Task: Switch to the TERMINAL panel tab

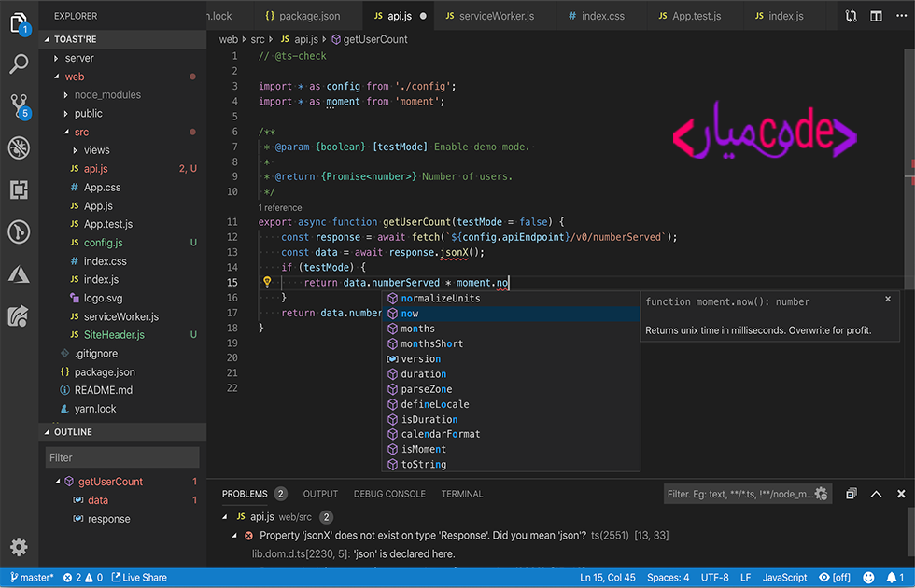Action: coord(461,494)
